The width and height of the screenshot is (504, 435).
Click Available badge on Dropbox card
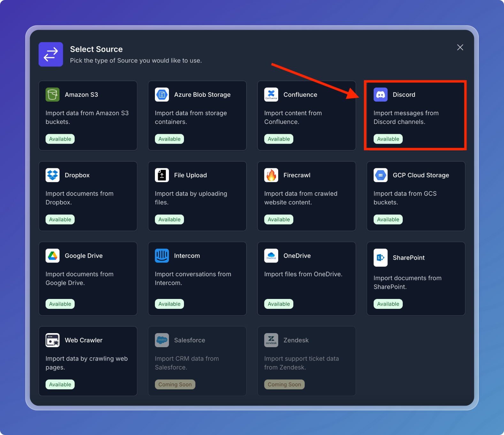[60, 219]
